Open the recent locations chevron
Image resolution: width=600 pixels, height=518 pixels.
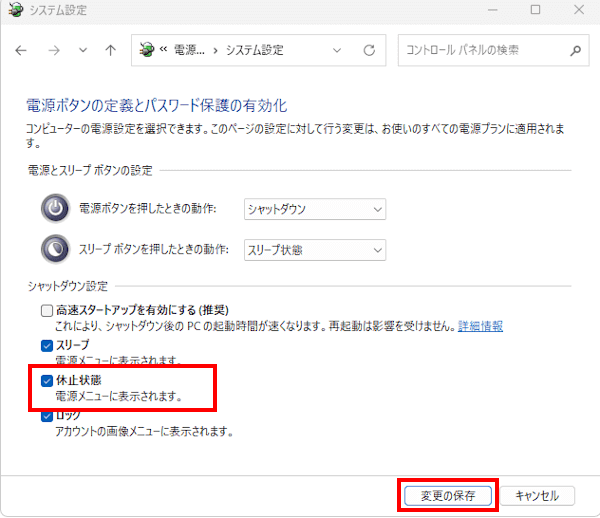[82, 50]
